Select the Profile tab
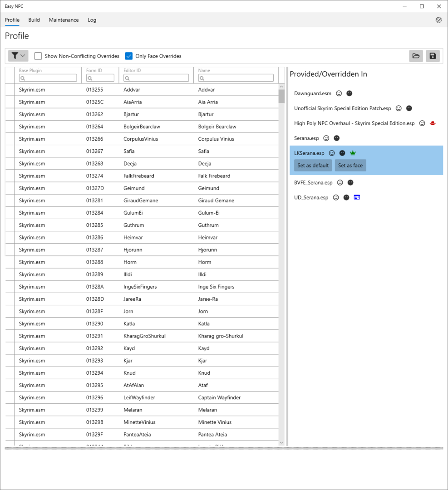448x490 pixels. (x=12, y=20)
